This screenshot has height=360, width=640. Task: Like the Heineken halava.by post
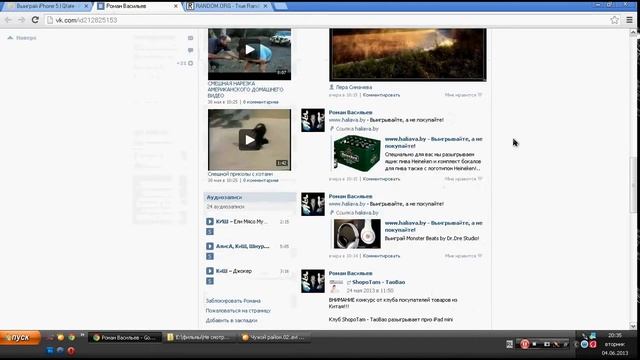[463, 179]
